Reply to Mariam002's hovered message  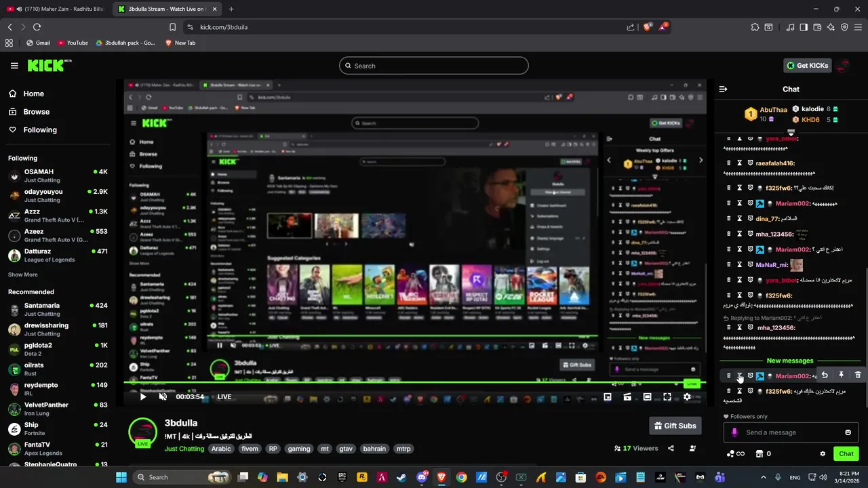click(x=825, y=375)
